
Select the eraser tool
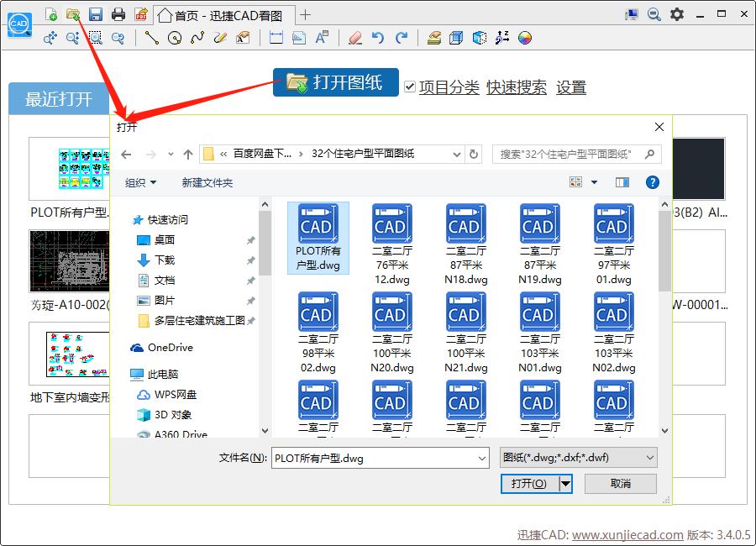click(355, 38)
